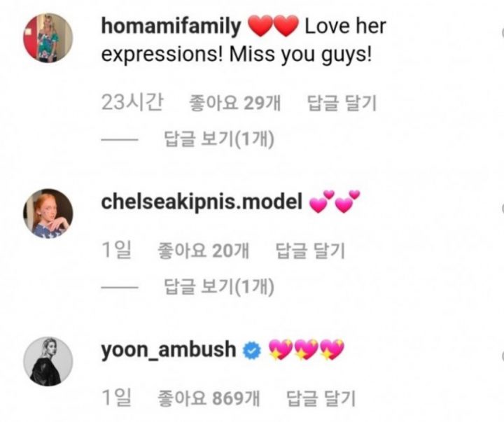Like the yoon_ambush comment heart icon
Screen dimensions: 504x422
[502, 356]
